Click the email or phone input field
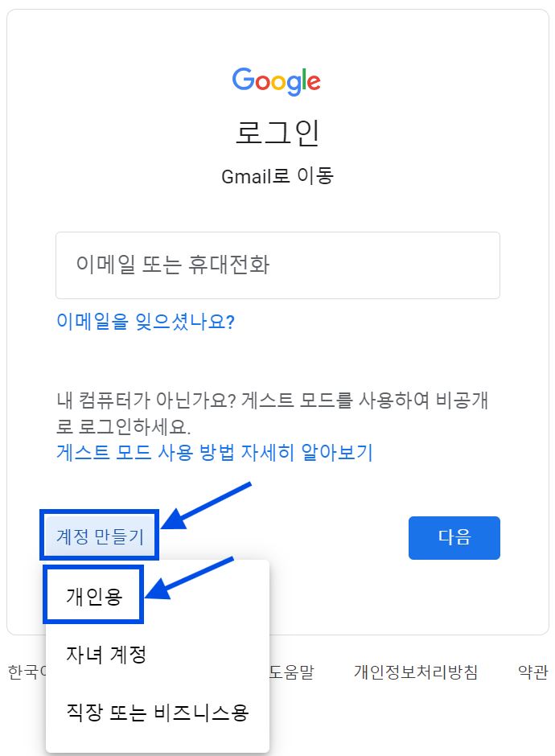Viewport: 555px width, 756px height. [277, 265]
